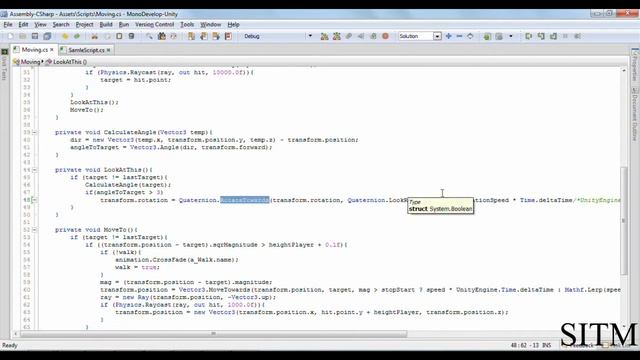The height and width of the screenshot is (360, 640).
Task: Click the blue plus icon beside Solution box
Action: (x=449, y=36)
